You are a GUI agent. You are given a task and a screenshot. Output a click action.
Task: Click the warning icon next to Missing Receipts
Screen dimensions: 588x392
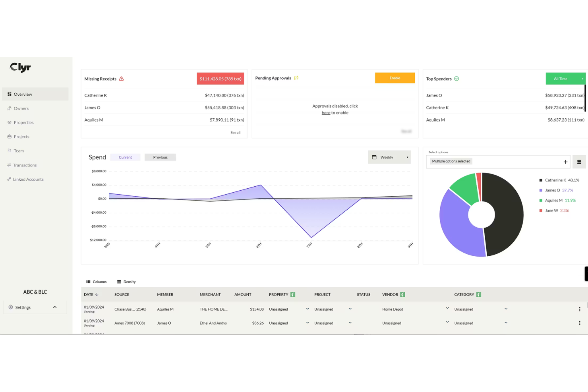tap(122, 79)
